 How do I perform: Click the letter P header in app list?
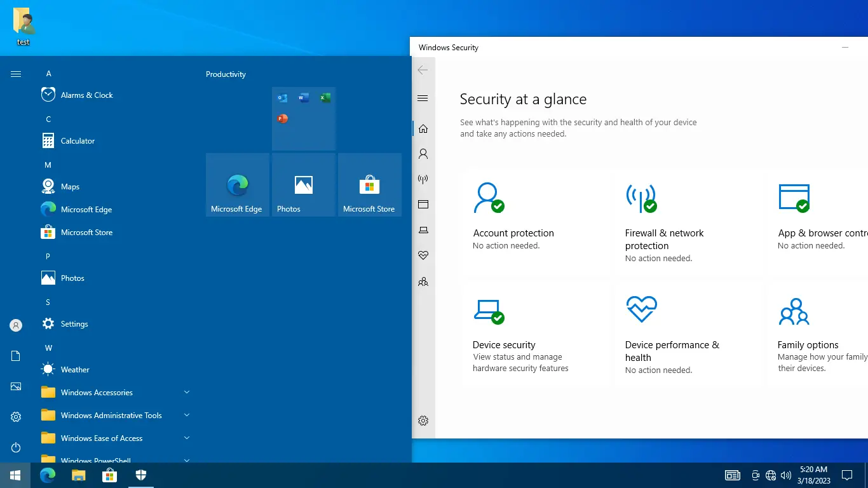tap(48, 257)
